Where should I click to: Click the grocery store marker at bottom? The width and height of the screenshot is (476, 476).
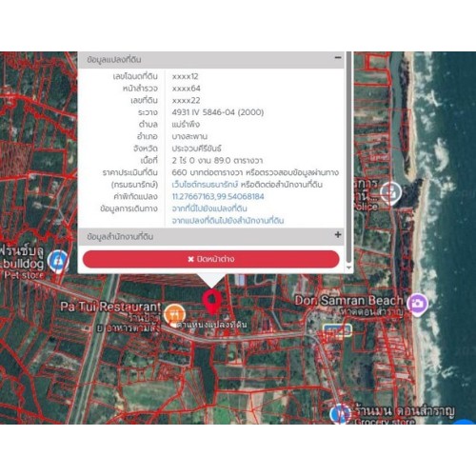(x=340, y=414)
